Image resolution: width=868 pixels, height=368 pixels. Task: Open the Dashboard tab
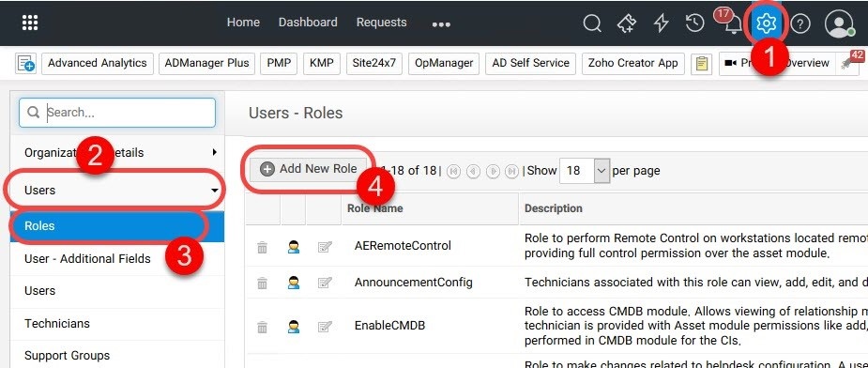308,23
